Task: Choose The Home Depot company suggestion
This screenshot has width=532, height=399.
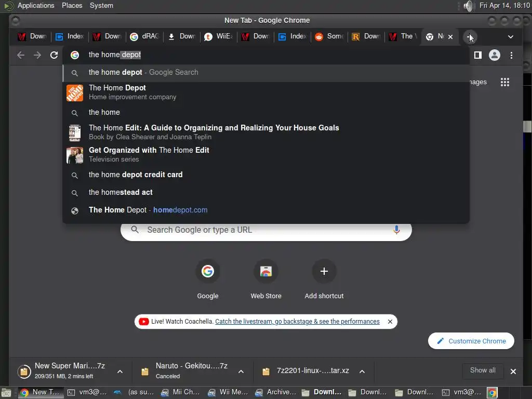Action: pos(266,92)
